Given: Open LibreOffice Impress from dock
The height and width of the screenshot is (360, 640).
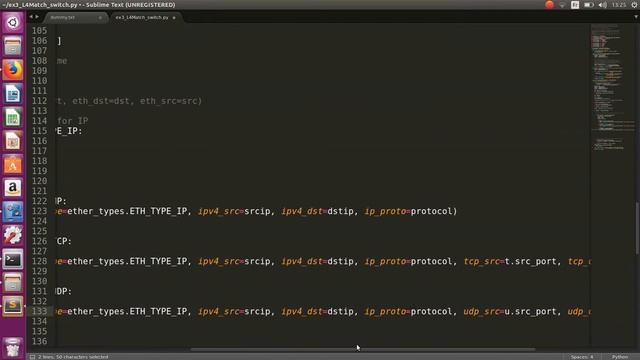Looking at the screenshot, I should (x=13, y=141).
